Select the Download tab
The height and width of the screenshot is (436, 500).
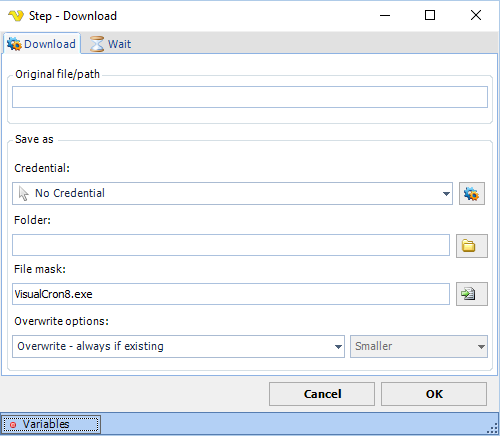(42, 43)
